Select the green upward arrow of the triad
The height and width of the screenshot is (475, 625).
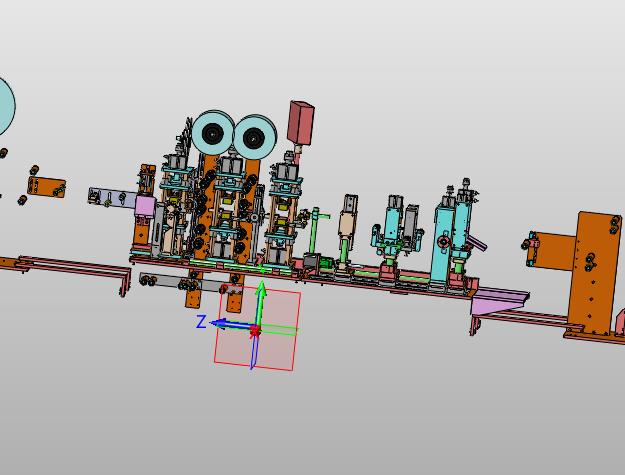pos(261,304)
